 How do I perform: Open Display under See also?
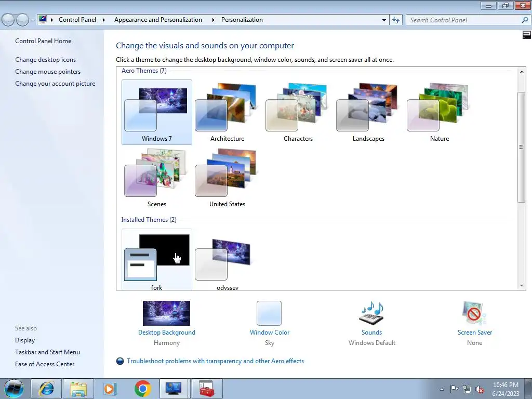25,340
